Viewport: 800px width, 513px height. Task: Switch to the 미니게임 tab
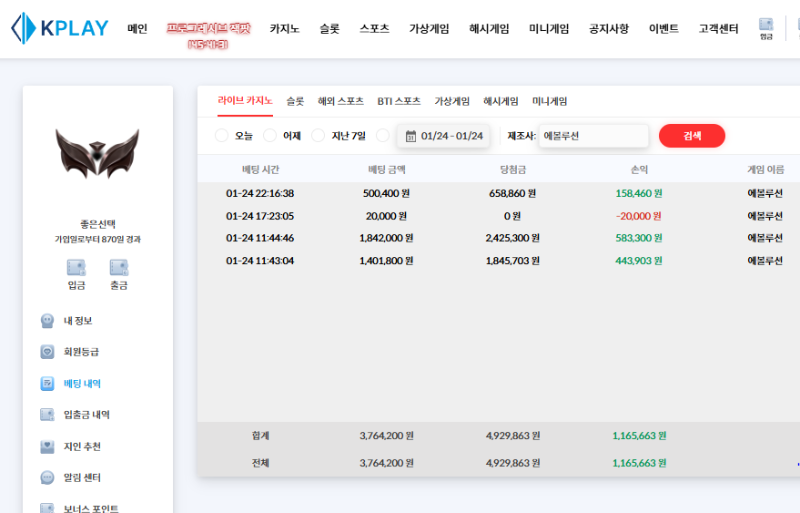point(549,101)
